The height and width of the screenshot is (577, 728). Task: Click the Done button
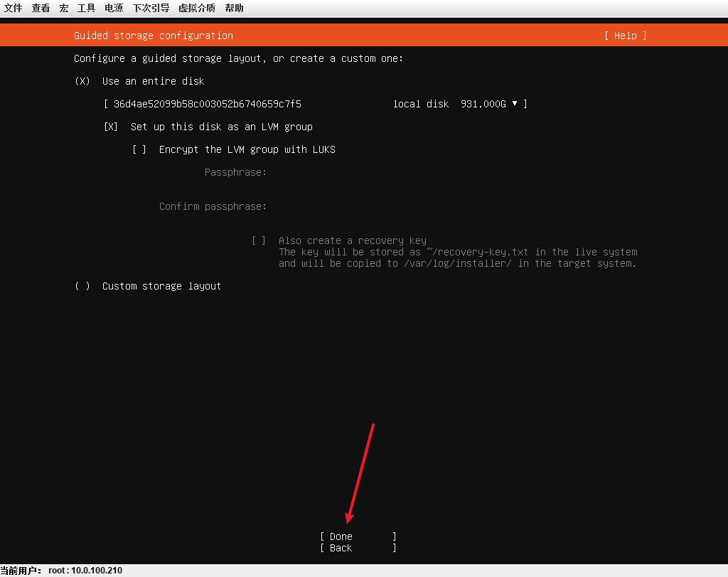(358, 536)
